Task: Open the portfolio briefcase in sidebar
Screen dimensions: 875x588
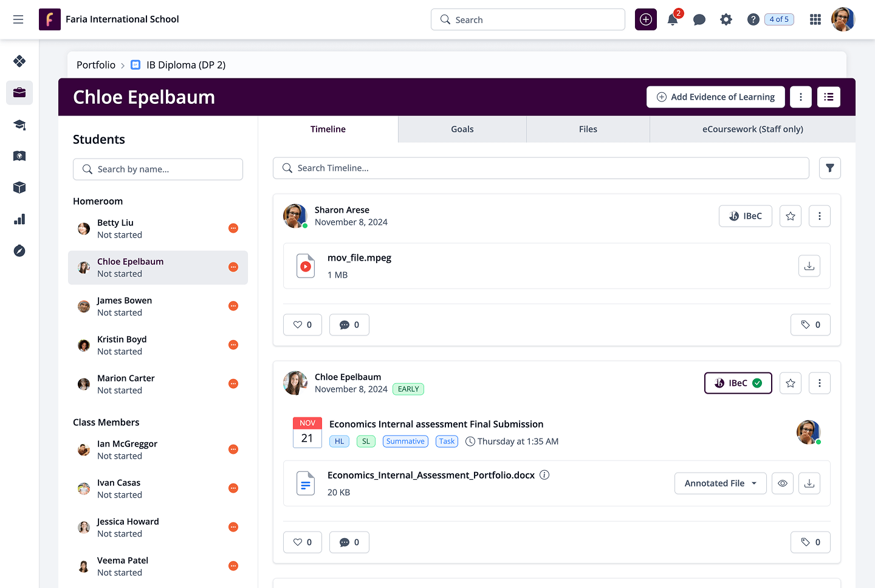Action: (x=19, y=93)
